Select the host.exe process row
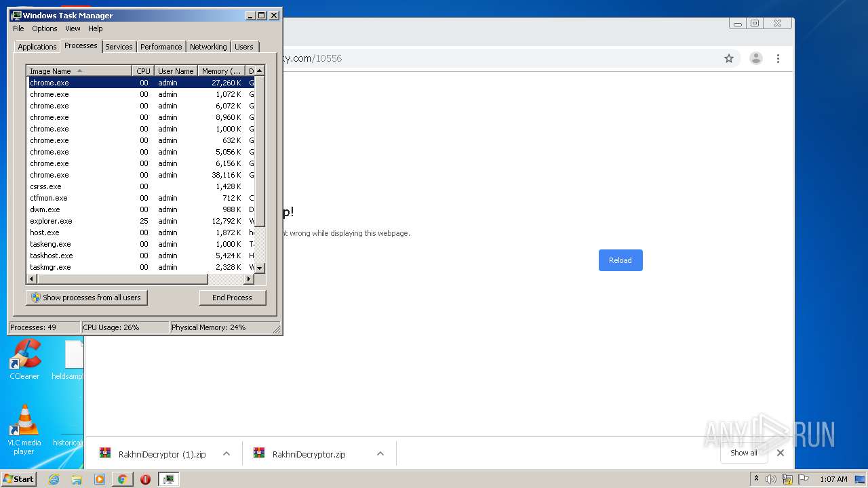This screenshot has width=868, height=488. click(140, 232)
